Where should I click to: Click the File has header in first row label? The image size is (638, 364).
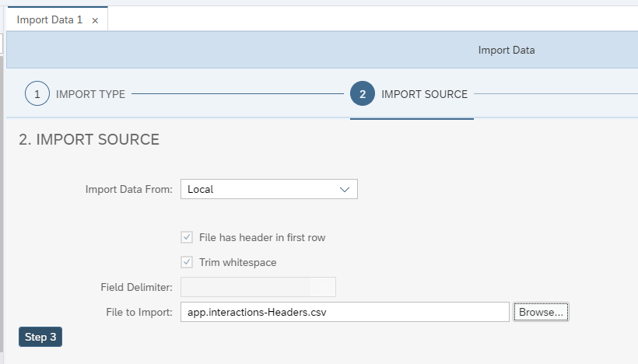coord(262,237)
